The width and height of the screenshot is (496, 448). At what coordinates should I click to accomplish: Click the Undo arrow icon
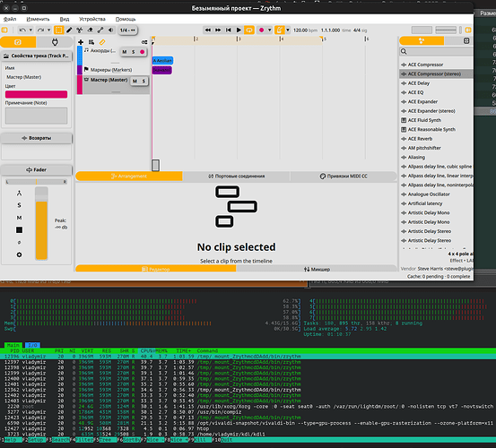[x=22, y=30]
